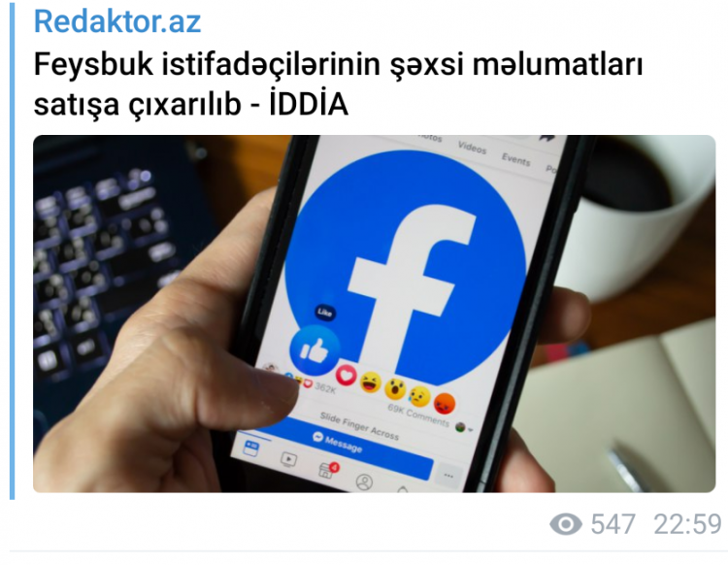Select the red heart reaction emoji
Screen dimensions: 728x565
(x=347, y=375)
